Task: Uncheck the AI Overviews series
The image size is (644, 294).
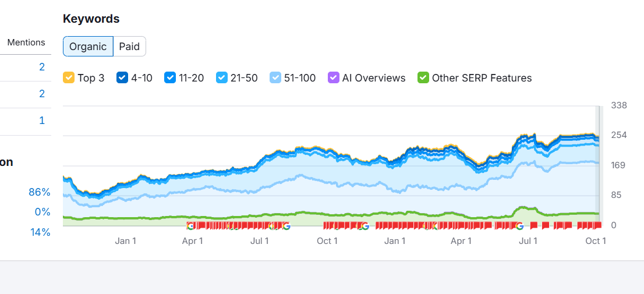Action: 334,78
